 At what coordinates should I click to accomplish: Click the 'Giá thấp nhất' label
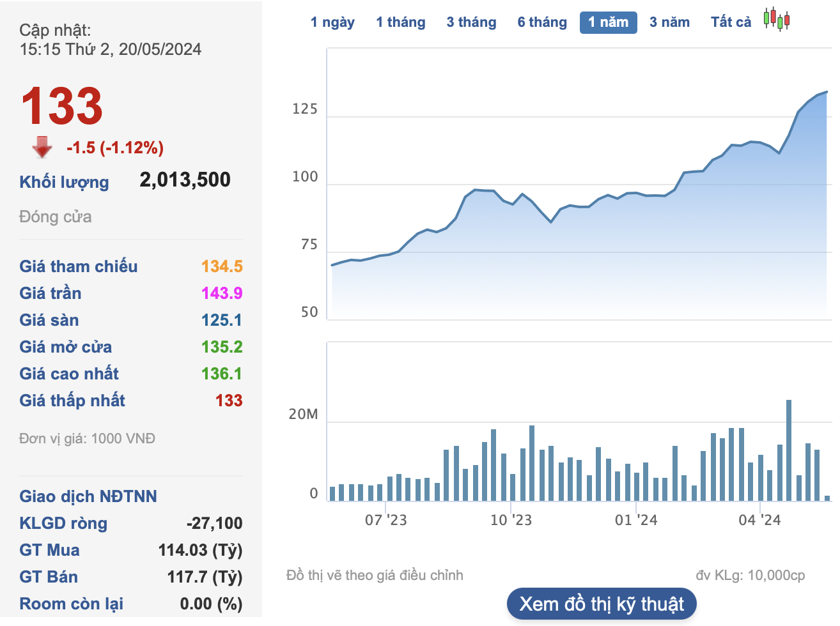click(72, 401)
